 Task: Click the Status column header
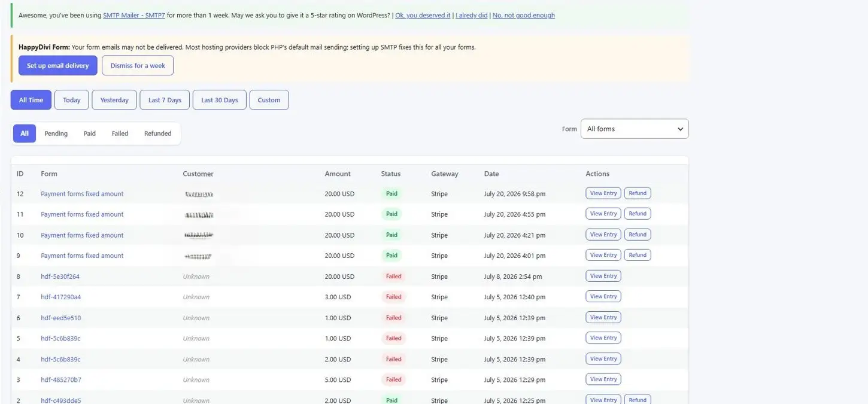point(391,174)
